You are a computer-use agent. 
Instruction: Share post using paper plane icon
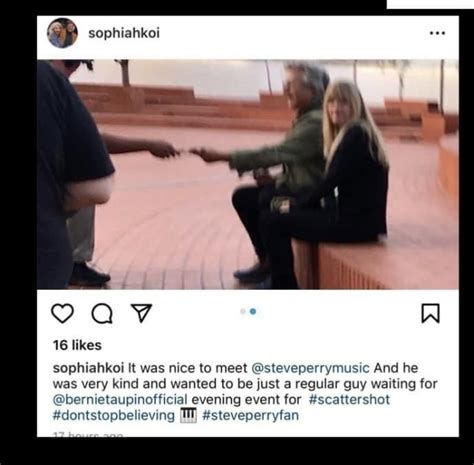point(142,313)
